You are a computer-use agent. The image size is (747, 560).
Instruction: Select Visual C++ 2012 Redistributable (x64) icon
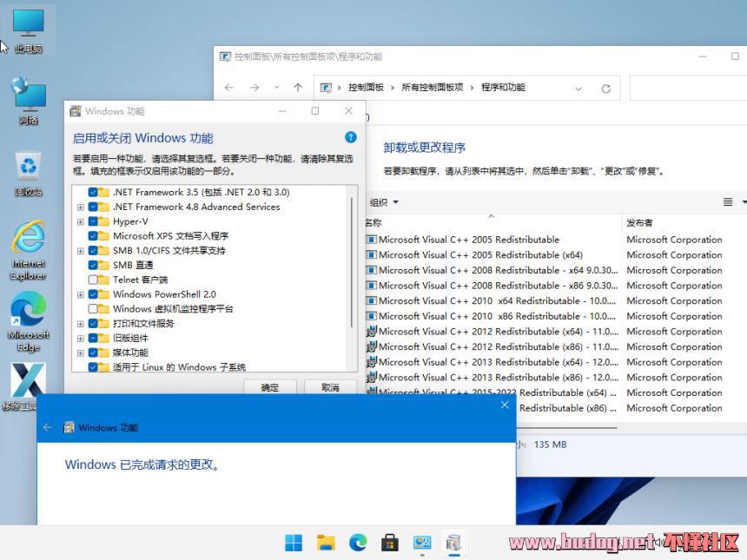(372, 332)
